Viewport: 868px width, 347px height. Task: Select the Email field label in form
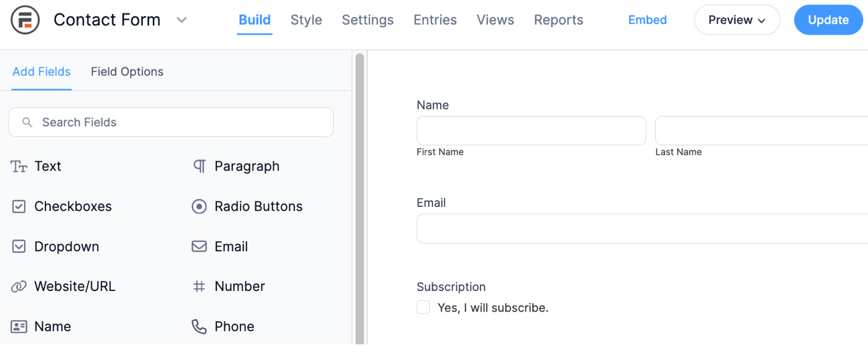(431, 203)
